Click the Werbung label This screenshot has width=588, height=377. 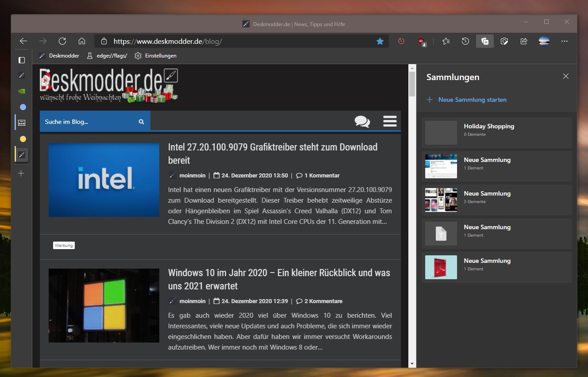tap(64, 245)
